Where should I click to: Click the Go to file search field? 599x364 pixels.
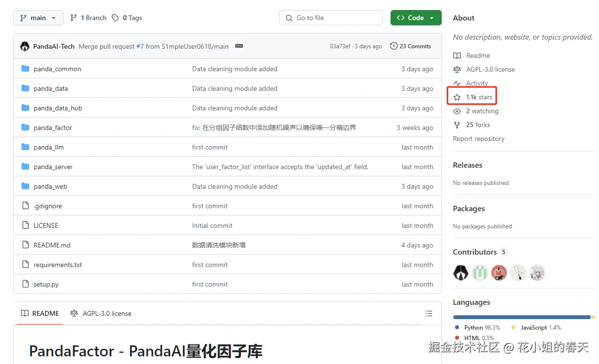coord(331,18)
